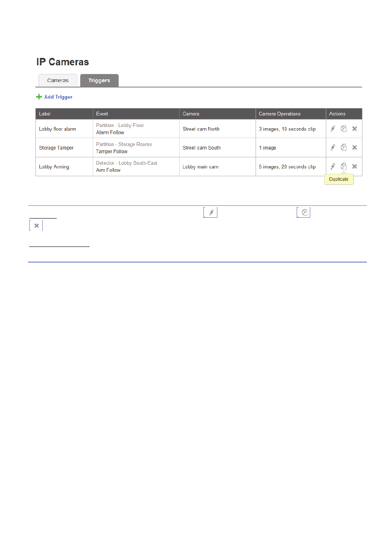Click the Lobby main cam camera cell
The image size is (392, 555).
point(201,167)
